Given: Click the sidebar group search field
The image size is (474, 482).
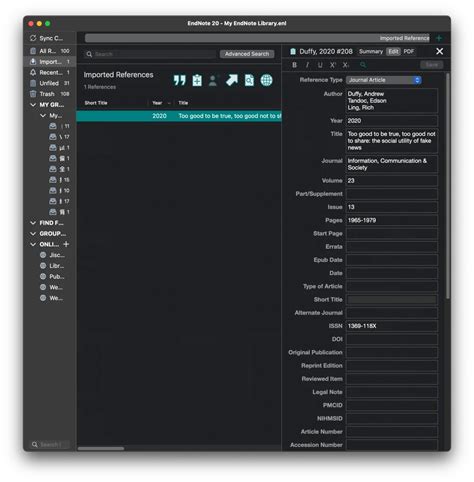Looking at the screenshot, I should (x=50, y=444).
